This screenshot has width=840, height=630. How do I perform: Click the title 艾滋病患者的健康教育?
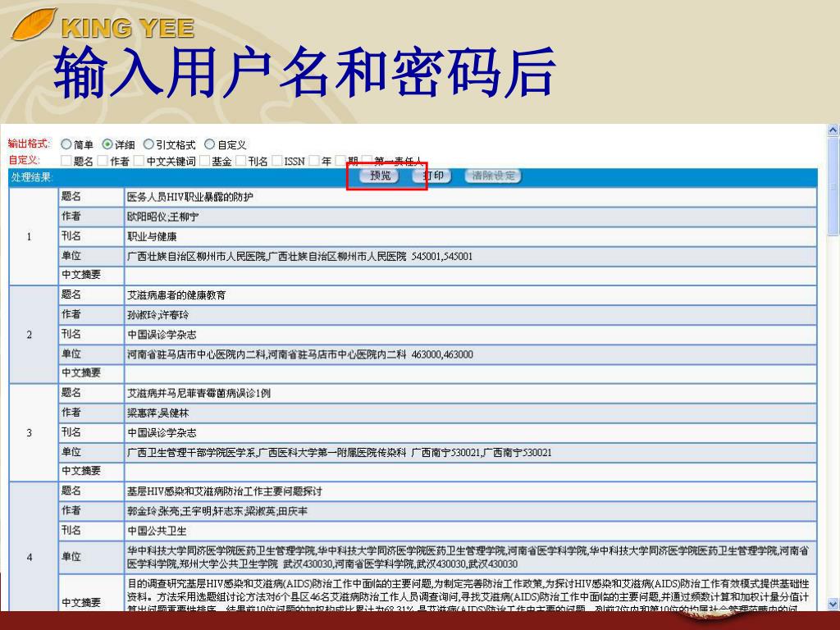click(x=176, y=295)
